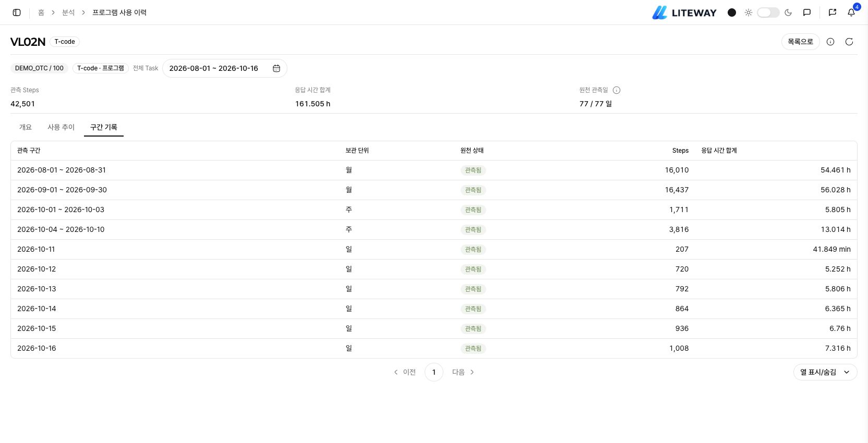Switch to the 사용 추이 tab

(x=61, y=127)
